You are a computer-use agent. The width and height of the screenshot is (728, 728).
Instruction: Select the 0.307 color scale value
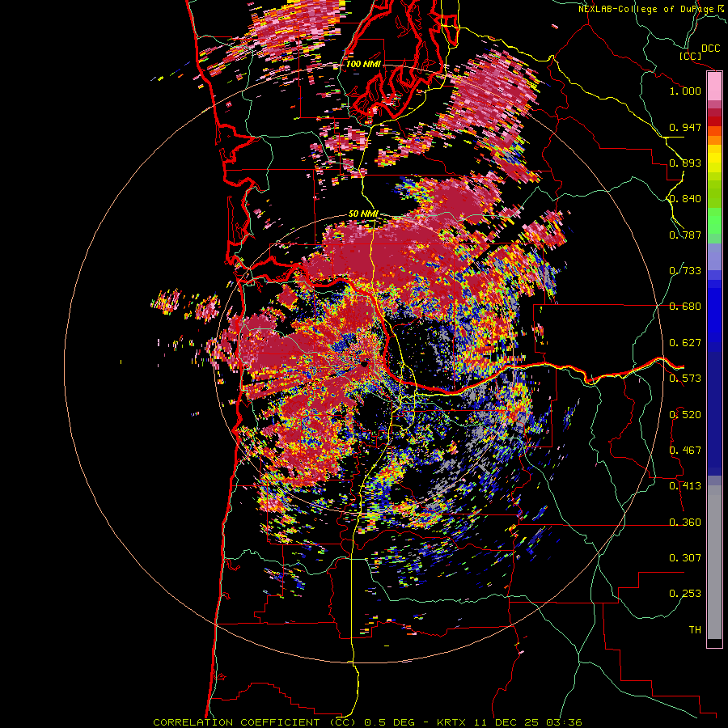click(685, 558)
